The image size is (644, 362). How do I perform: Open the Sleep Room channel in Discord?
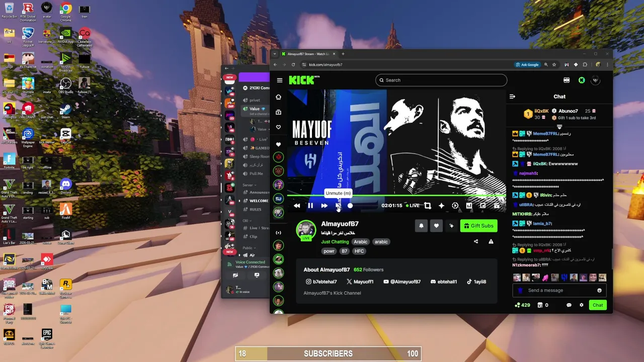[256, 156]
